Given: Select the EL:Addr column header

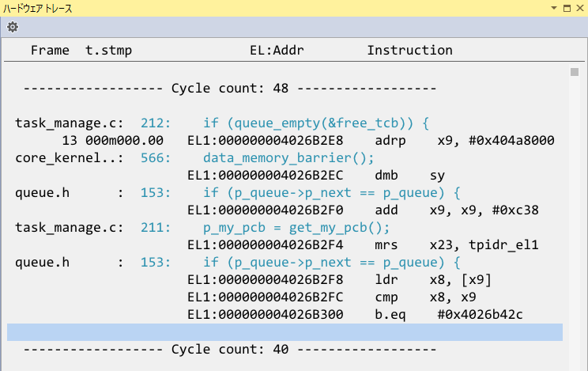Looking at the screenshot, I should (277, 51).
